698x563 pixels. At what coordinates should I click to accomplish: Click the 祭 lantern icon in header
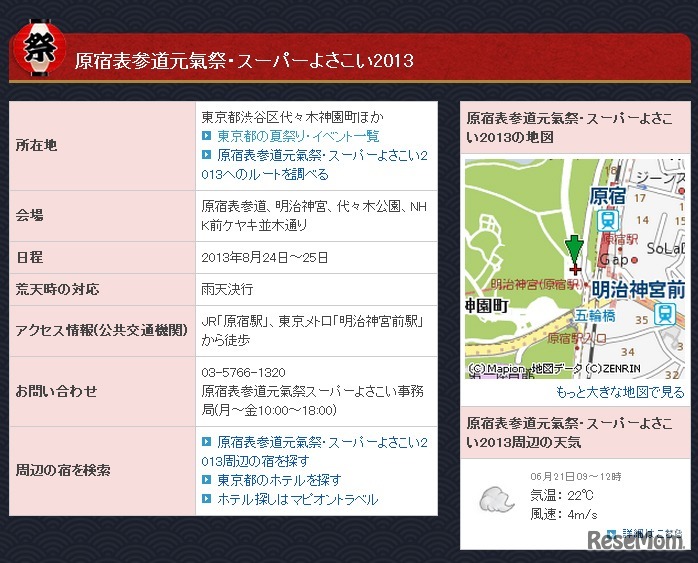[x=40, y=48]
